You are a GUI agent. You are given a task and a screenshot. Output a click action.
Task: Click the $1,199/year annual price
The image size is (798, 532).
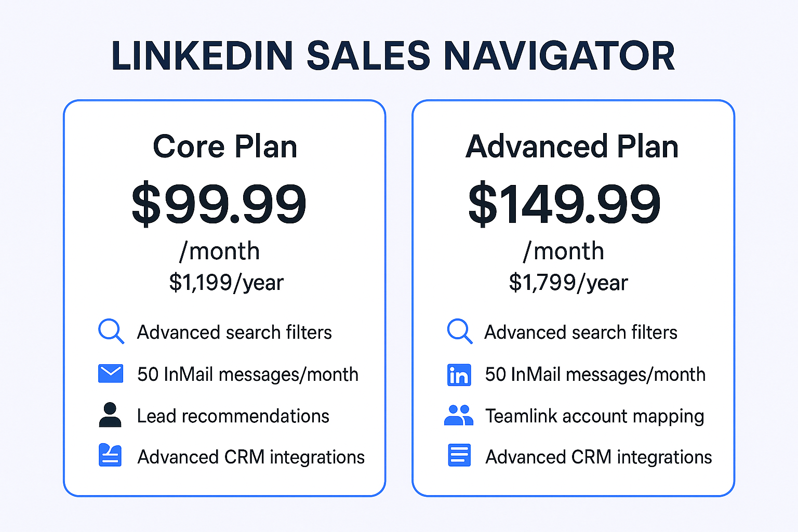[x=227, y=283]
